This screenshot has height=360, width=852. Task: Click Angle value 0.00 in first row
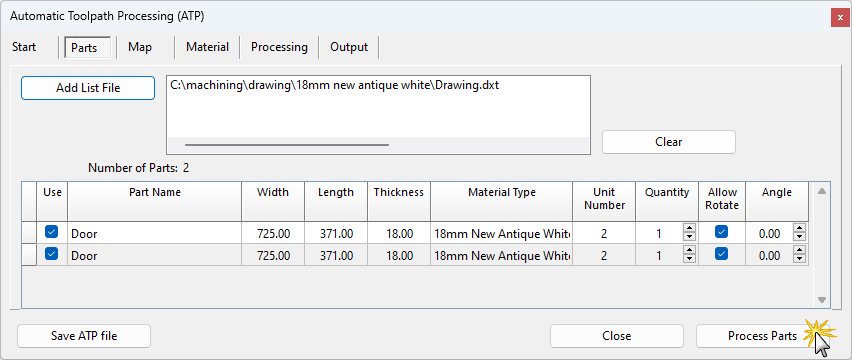click(x=769, y=234)
